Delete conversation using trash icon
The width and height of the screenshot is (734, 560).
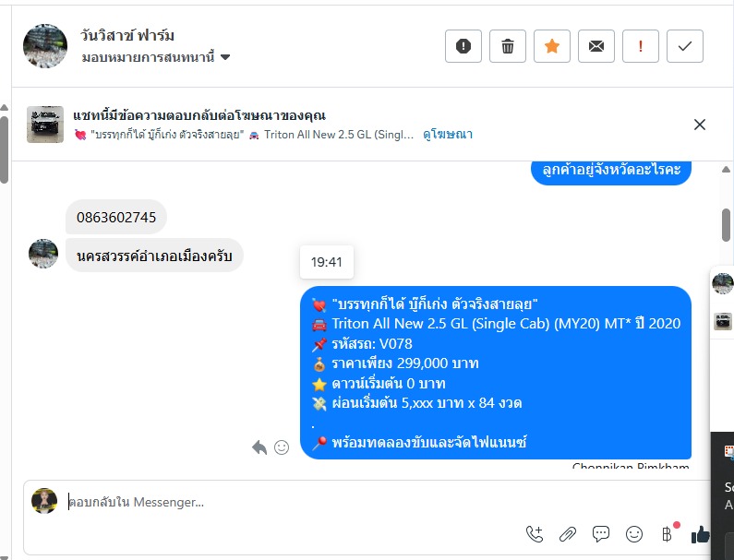508,46
